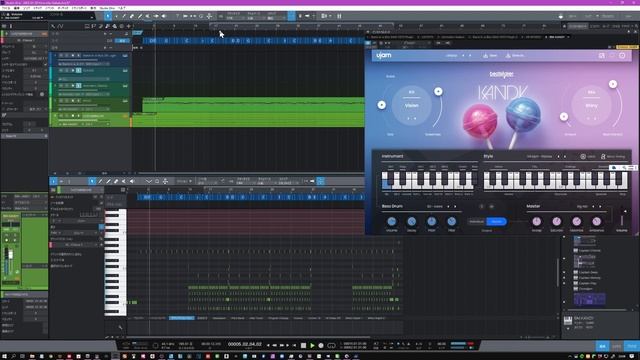This screenshot has width=640, height=360.
Task: Click the Add Track plus icon above the track list
Action: click(x=129, y=26)
